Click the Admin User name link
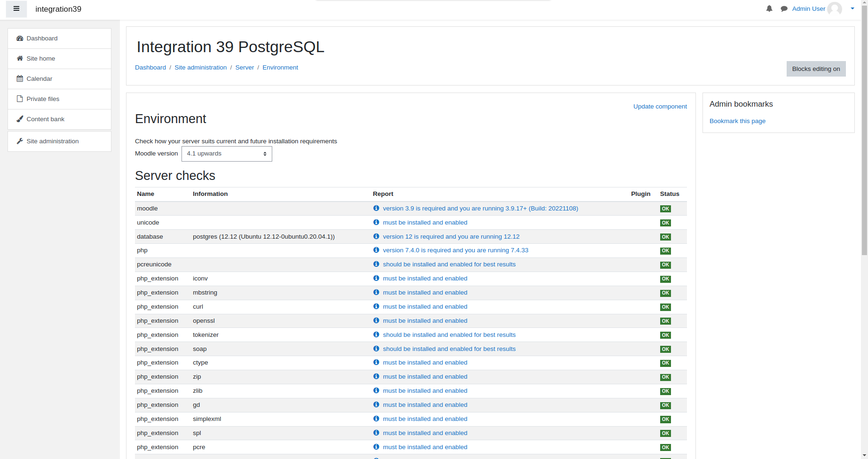 [x=808, y=9]
